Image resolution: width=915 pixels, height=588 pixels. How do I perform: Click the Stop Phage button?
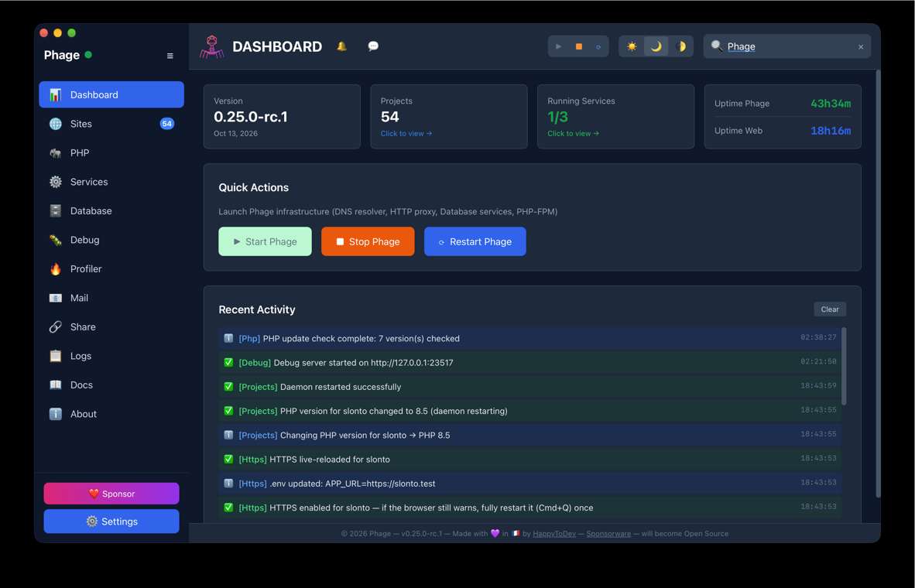coord(368,241)
